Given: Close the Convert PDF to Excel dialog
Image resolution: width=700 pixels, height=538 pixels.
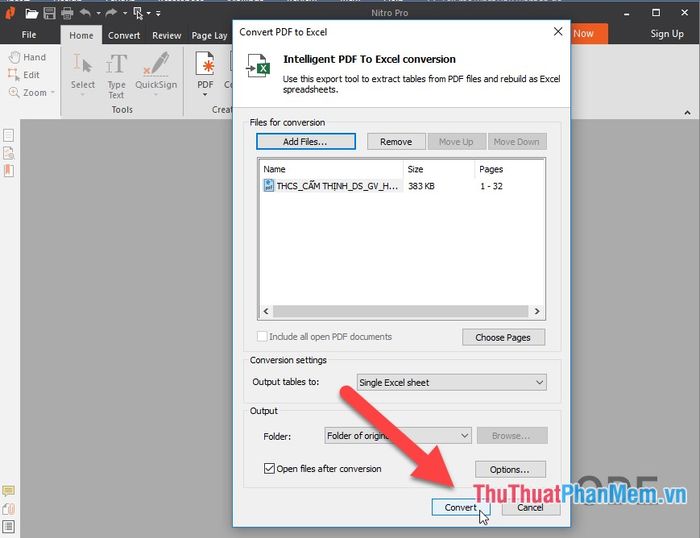Looking at the screenshot, I should pyautogui.click(x=558, y=31).
